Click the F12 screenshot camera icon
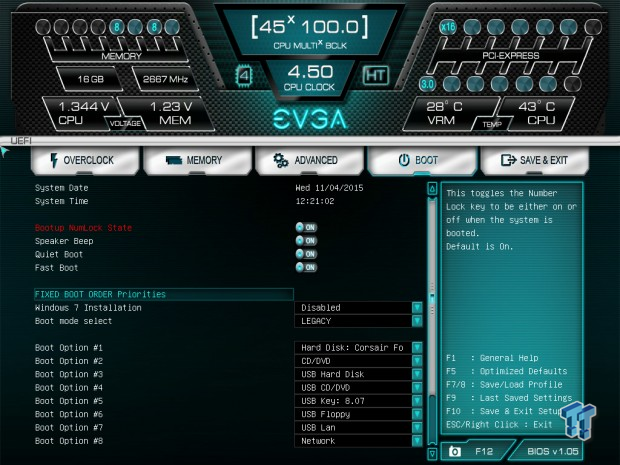Viewport: 620px width, 465px height. (x=455, y=452)
